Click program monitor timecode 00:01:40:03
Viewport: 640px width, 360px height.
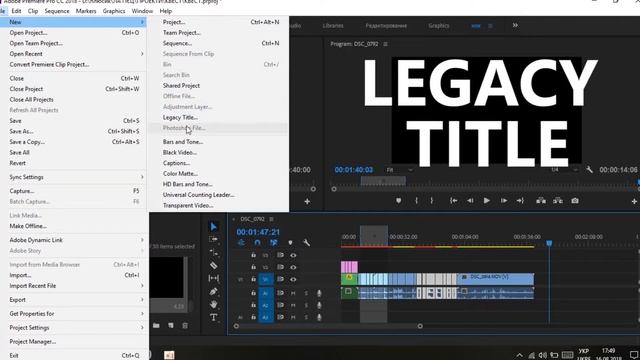353,170
